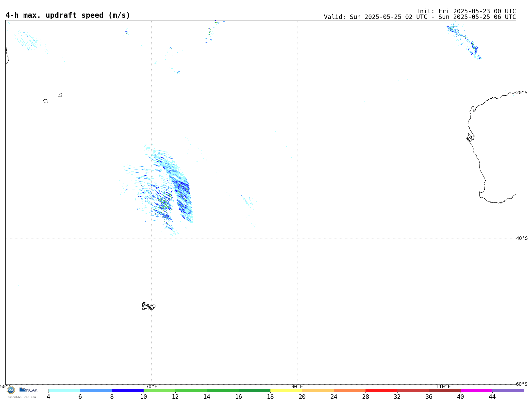Image resolution: width=532 pixels, height=400 pixels.
Task: Open the ensemble.ucar.edu link text
Action: (22, 397)
